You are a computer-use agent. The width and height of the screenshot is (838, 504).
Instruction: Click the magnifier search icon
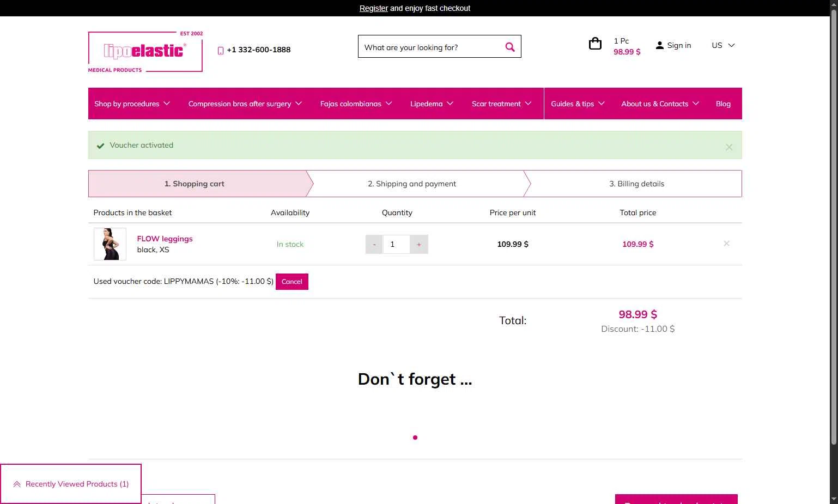coord(510,47)
